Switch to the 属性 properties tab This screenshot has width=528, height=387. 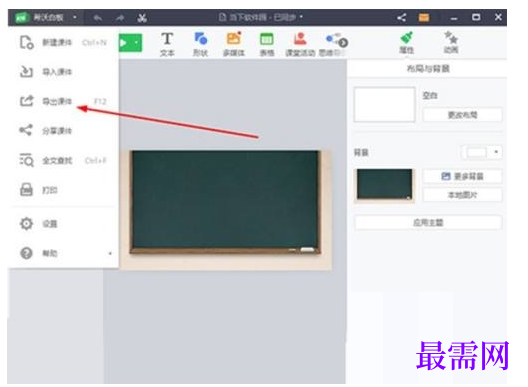406,43
